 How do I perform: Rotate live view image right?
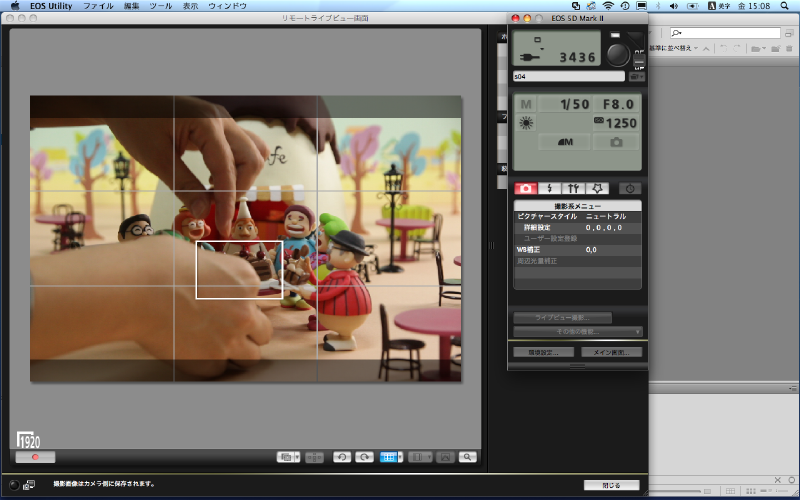tap(365, 457)
